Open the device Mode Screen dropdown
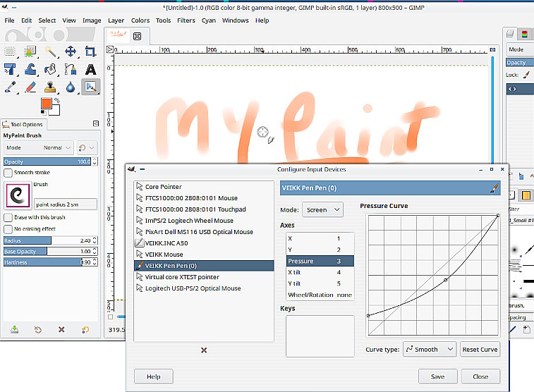This screenshot has width=534, height=392. pyautogui.click(x=322, y=209)
